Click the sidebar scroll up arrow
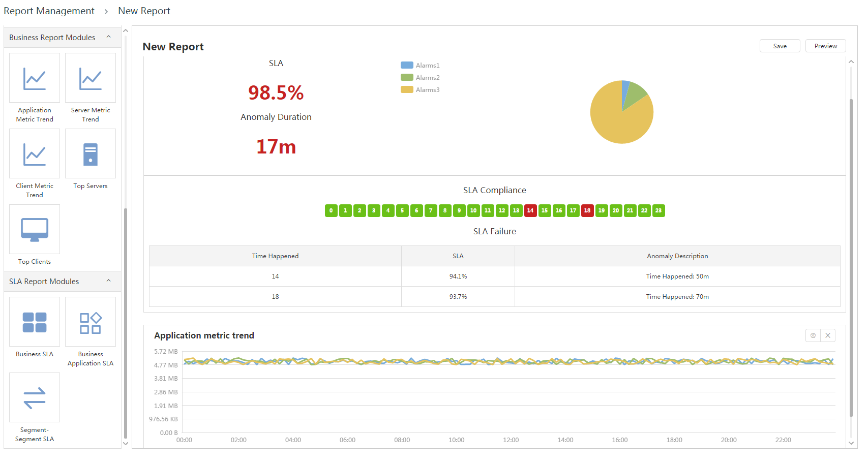 click(x=126, y=30)
